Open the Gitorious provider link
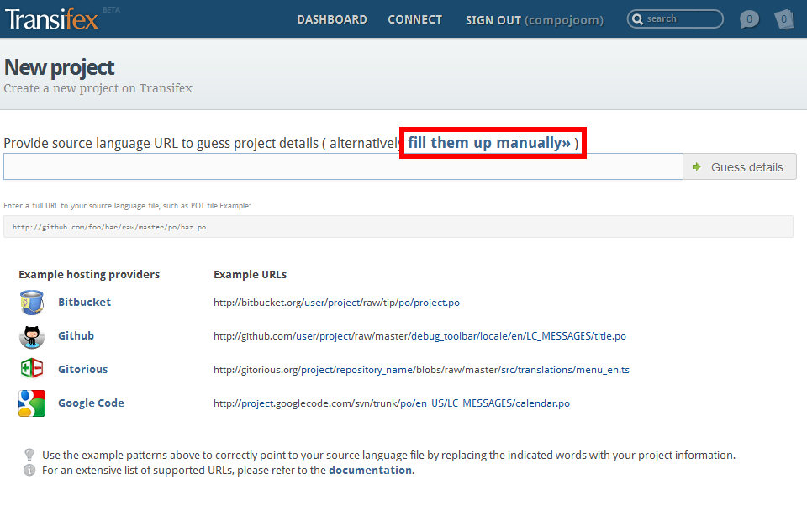The width and height of the screenshot is (807, 532). tap(83, 370)
